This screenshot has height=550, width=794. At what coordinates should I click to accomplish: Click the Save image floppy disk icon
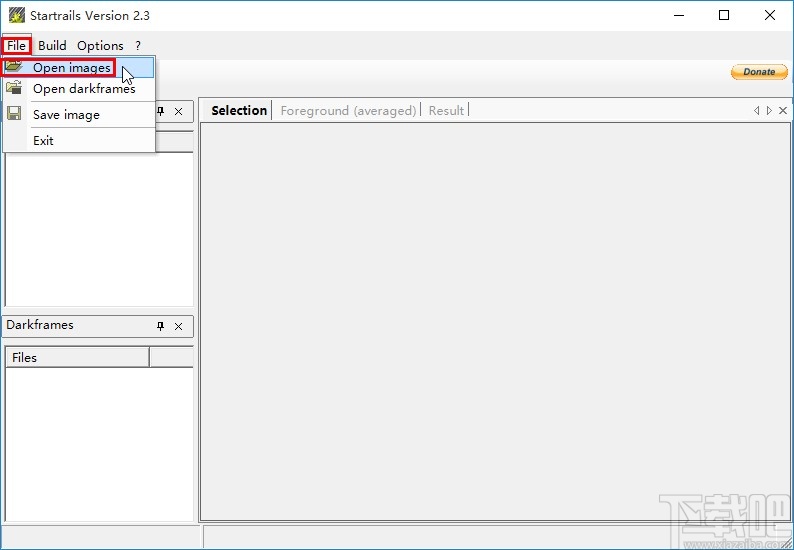(x=14, y=113)
